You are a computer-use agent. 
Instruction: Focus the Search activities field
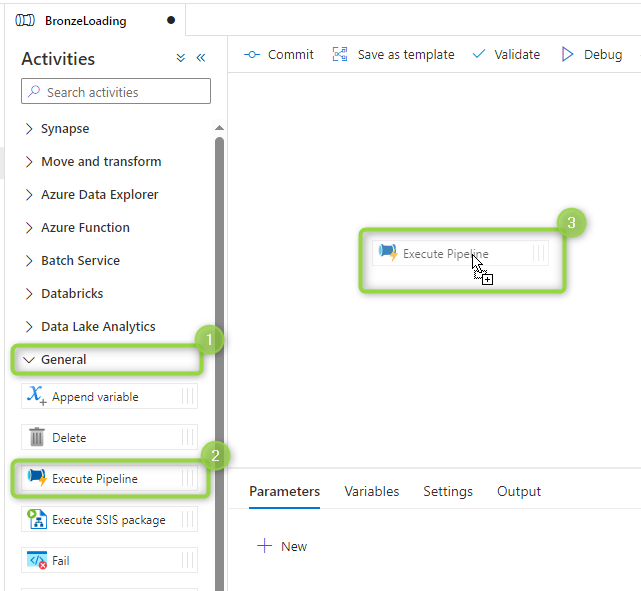tap(116, 91)
